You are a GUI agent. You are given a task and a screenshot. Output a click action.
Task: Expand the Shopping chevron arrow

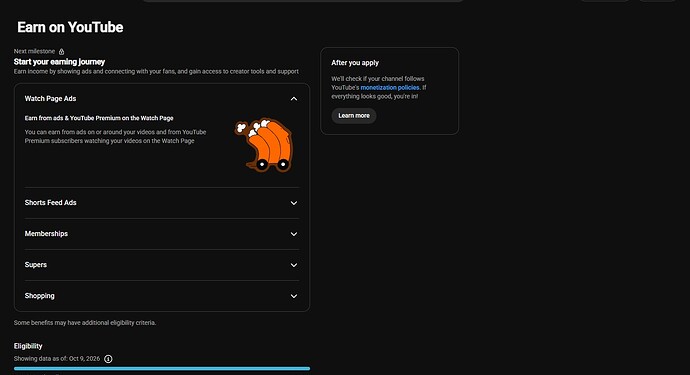click(x=294, y=296)
